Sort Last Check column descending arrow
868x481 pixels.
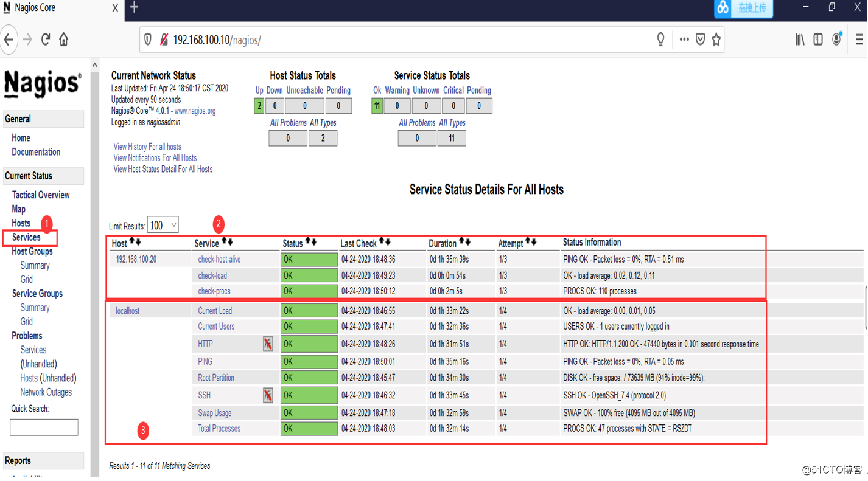[x=388, y=242]
